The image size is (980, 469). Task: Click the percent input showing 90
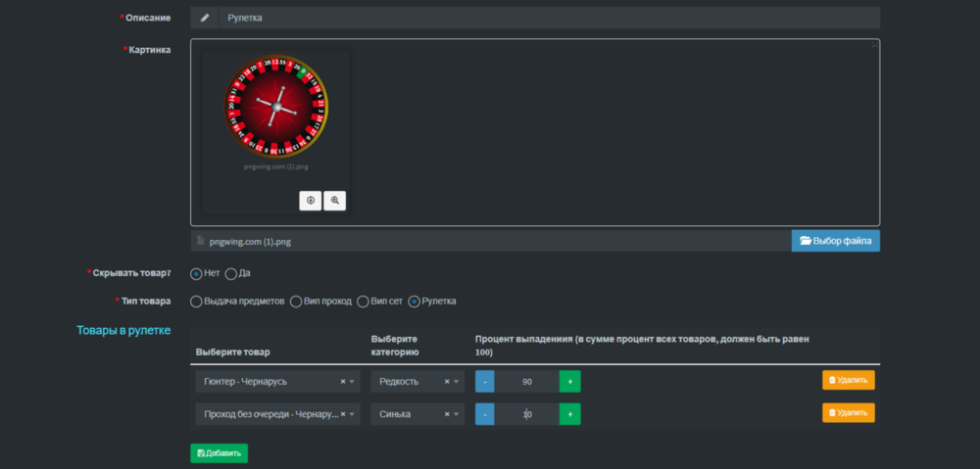coord(527,382)
